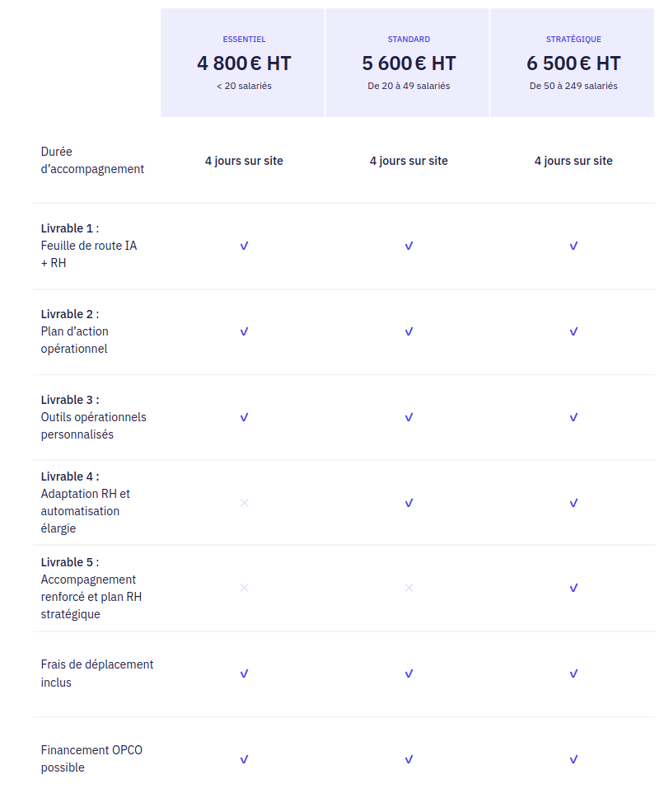The width and height of the screenshot is (664, 812).
Task: Click Essentiel checkmark for Frais de déplacement
Action: (244, 674)
